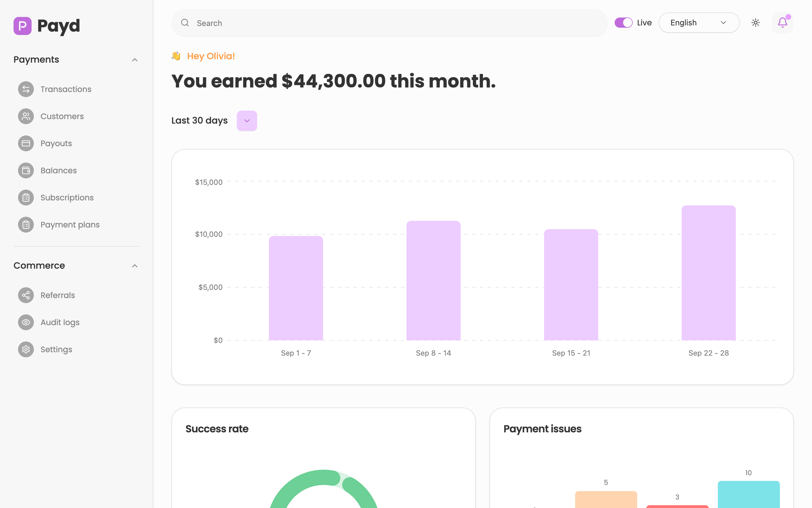Toggle the Live mode switch
The height and width of the screenshot is (508, 812).
pyautogui.click(x=623, y=23)
